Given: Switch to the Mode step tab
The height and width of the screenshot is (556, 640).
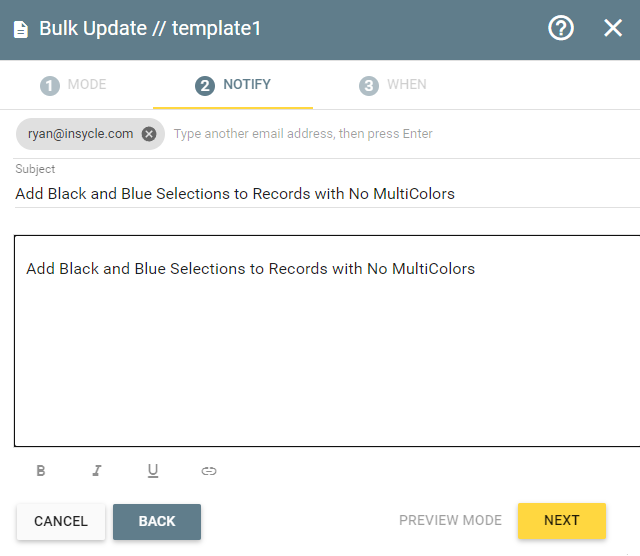Looking at the screenshot, I should point(73,85).
